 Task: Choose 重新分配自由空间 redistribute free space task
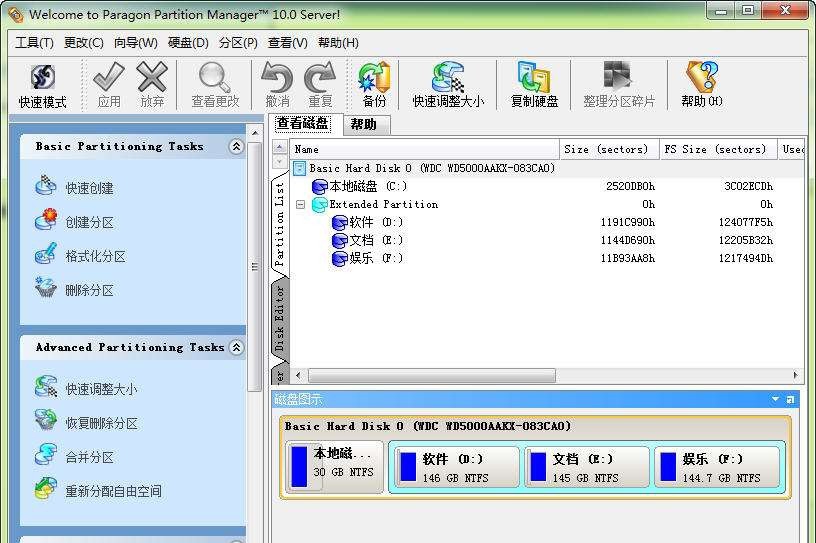pyautogui.click(x=98, y=490)
